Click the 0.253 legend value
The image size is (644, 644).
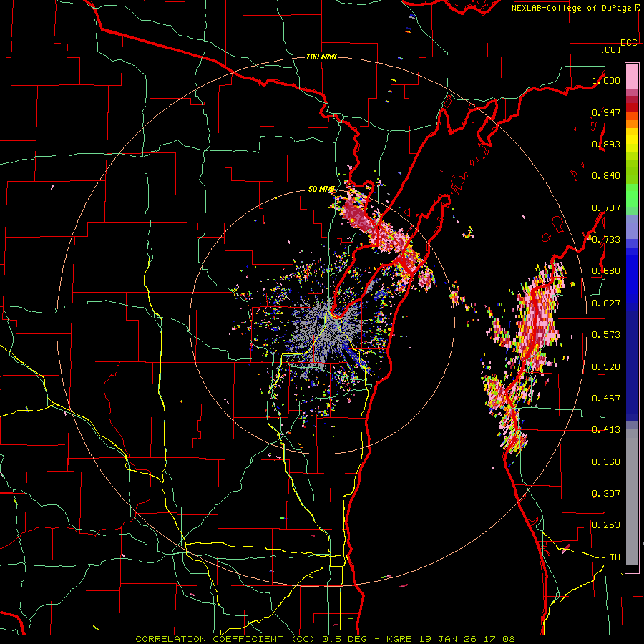(606, 525)
